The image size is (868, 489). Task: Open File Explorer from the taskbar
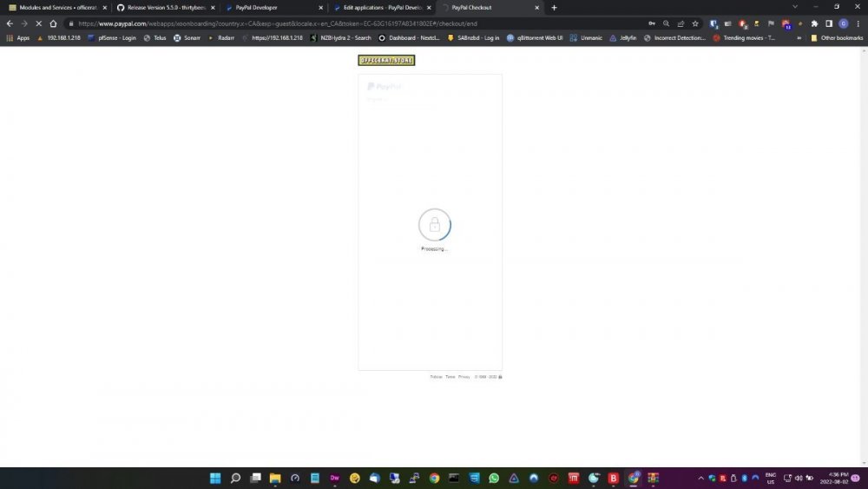(x=275, y=478)
